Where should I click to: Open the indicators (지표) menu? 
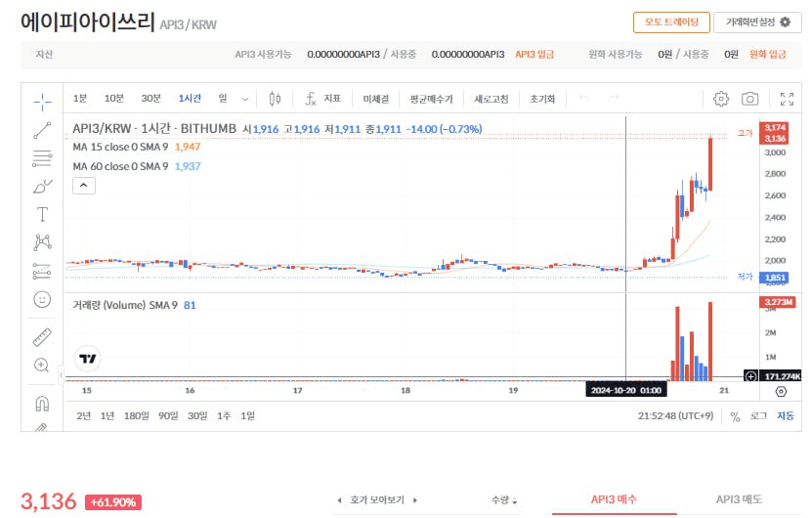(322, 99)
